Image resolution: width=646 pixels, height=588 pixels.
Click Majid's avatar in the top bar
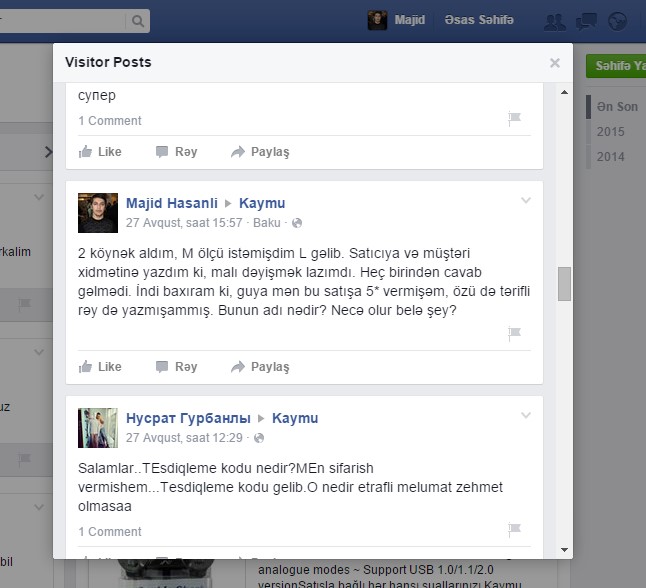(x=377, y=20)
